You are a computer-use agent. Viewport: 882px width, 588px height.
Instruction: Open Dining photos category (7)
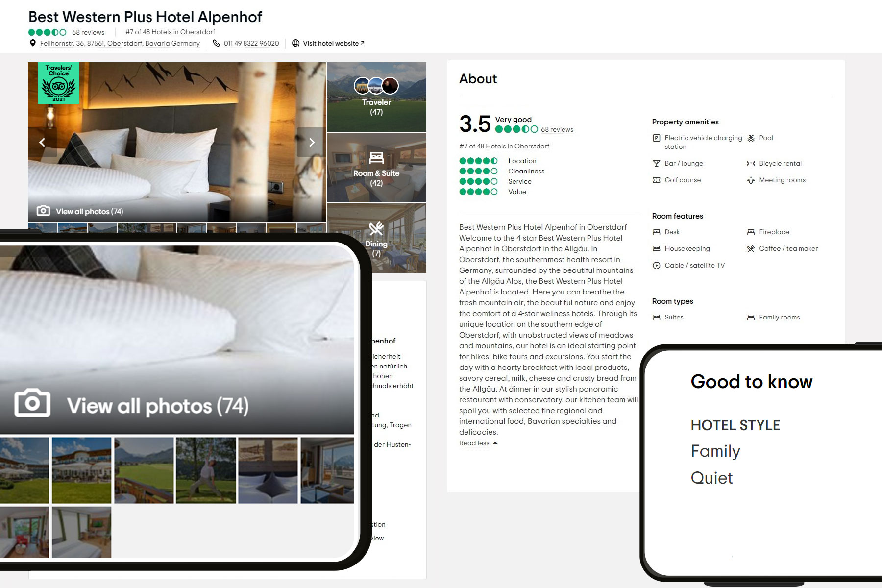pos(376,238)
